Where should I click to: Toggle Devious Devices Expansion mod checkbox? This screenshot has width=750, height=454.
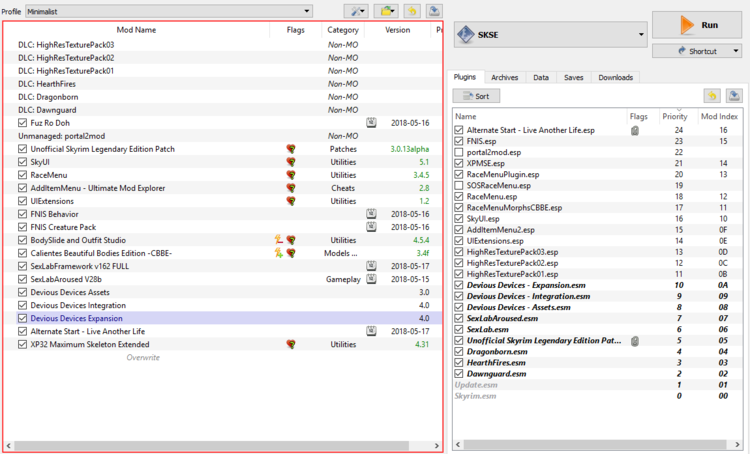(22, 318)
